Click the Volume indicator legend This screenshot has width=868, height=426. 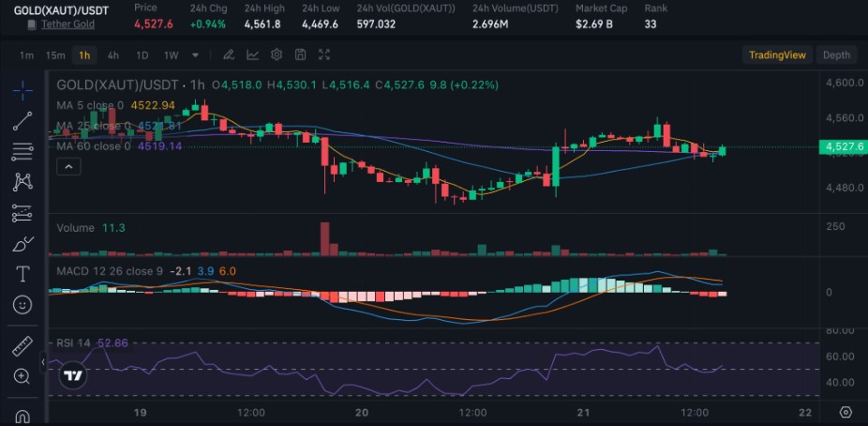(91, 228)
